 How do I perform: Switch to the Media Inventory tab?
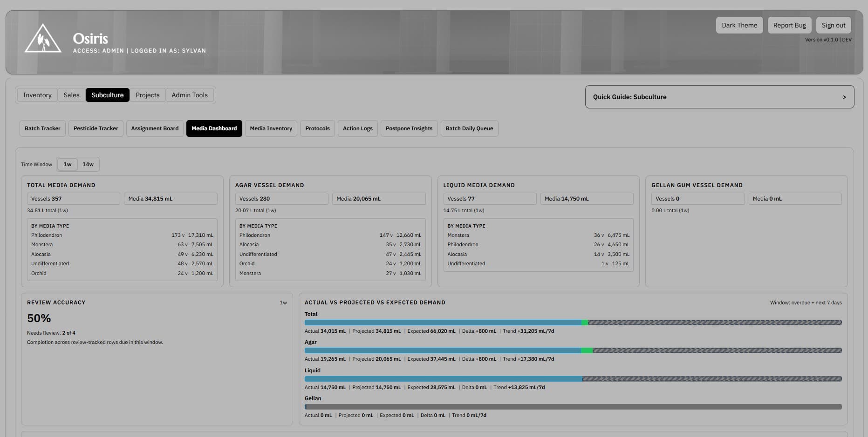pyautogui.click(x=271, y=128)
